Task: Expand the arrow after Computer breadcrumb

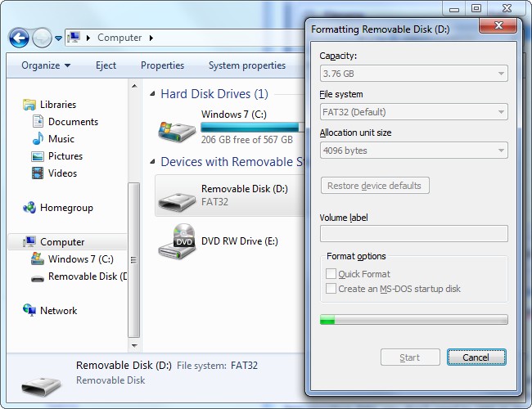Action: coord(151,38)
